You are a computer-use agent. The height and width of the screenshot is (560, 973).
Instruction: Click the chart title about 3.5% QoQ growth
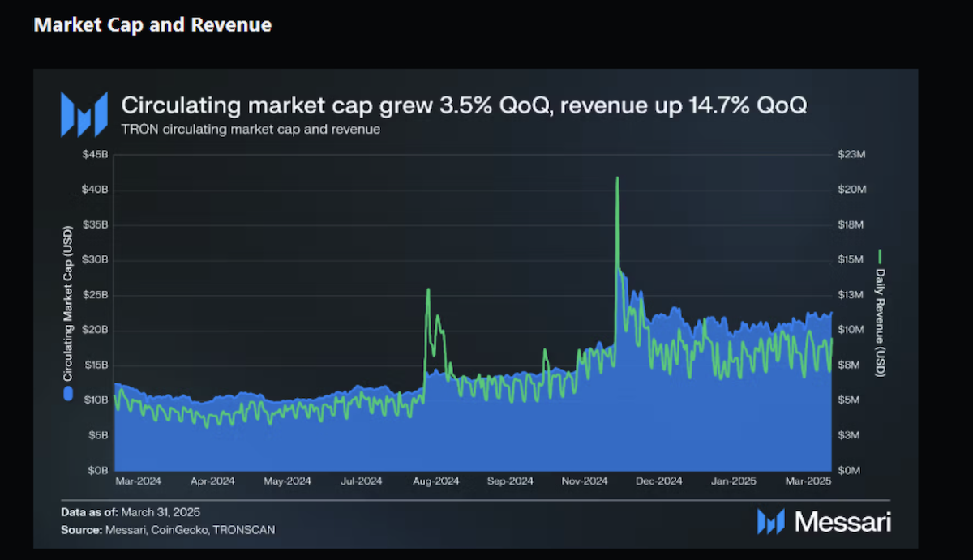463,105
